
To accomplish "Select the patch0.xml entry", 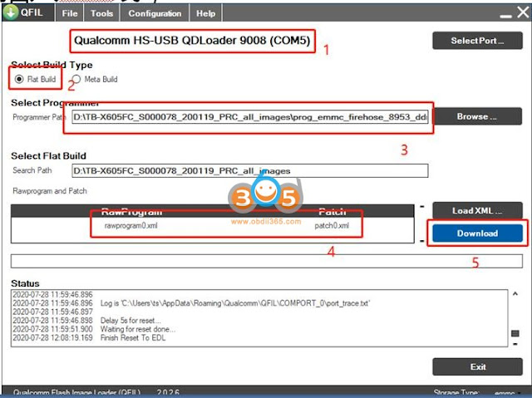I will 332,225.
